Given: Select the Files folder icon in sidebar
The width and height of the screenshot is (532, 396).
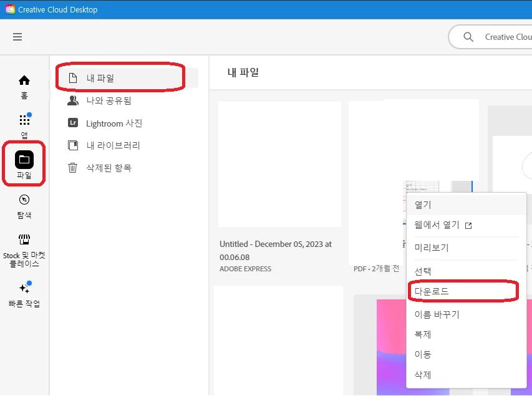Looking at the screenshot, I should click(x=24, y=160).
